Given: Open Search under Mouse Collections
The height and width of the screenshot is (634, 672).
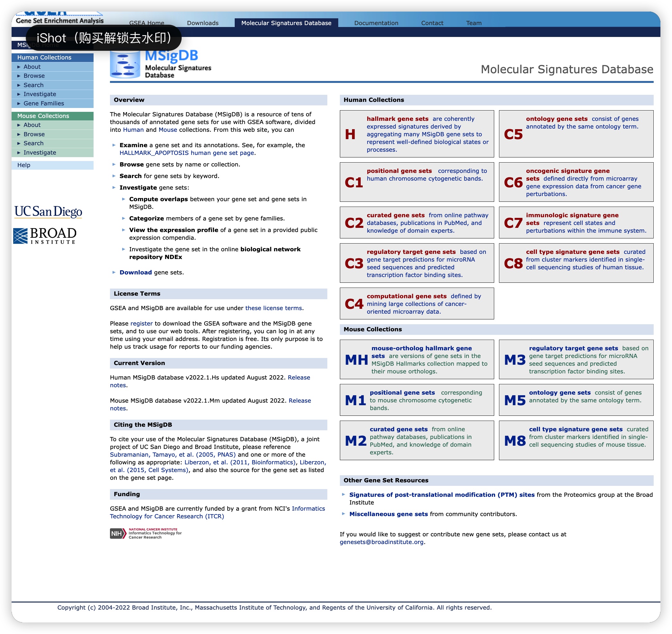Looking at the screenshot, I should pyautogui.click(x=52, y=143).
